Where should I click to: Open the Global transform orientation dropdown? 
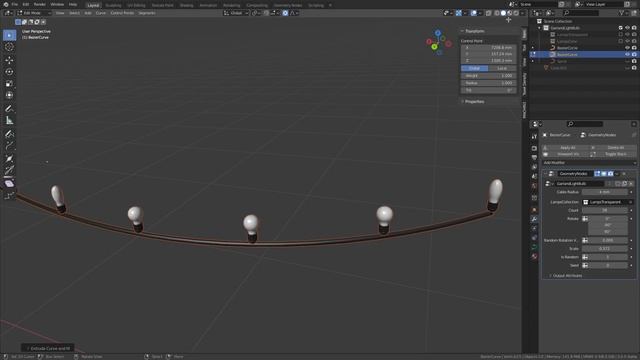tap(236, 13)
